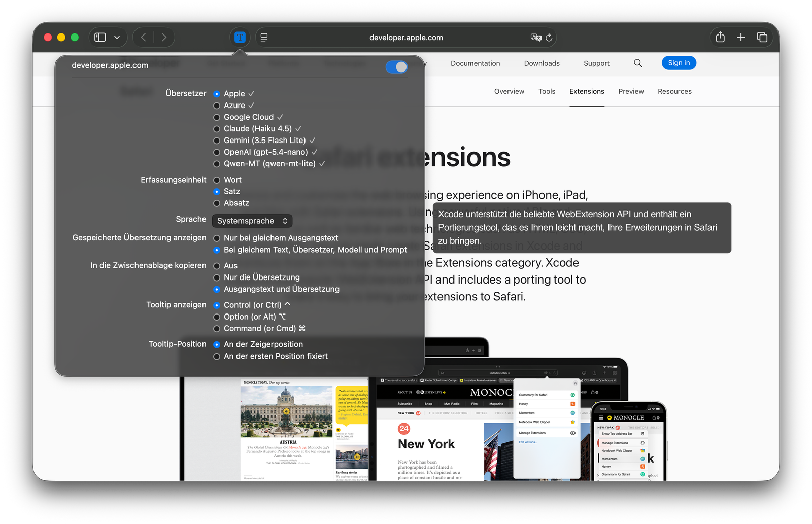Viewport: 812px width, 524px height.
Task: Open a new tab
Action: click(741, 37)
